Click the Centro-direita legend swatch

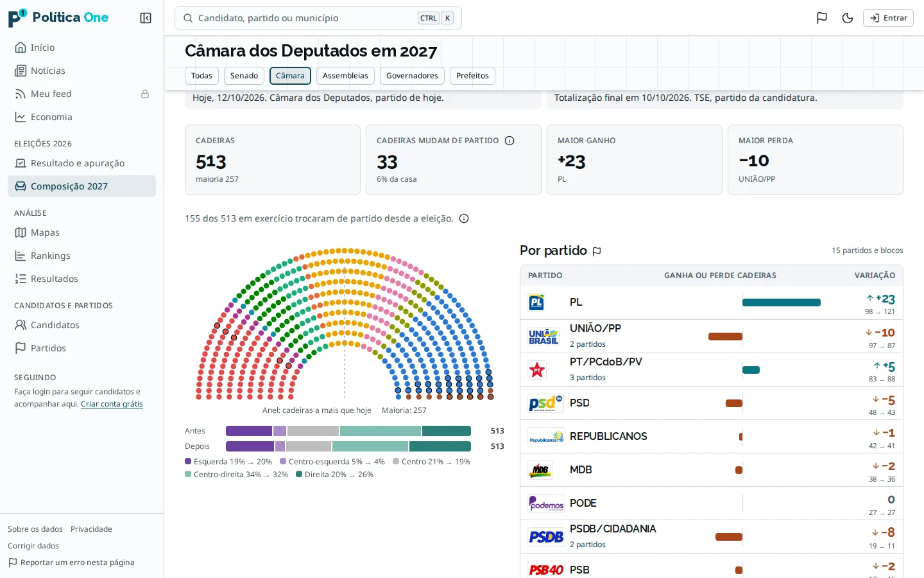point(188,474)
